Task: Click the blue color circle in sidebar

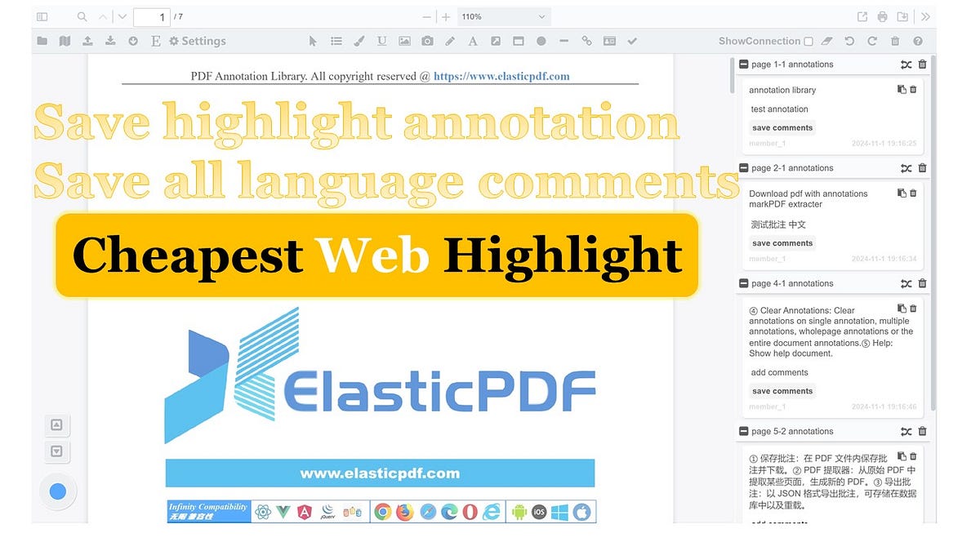Action: 57,491
